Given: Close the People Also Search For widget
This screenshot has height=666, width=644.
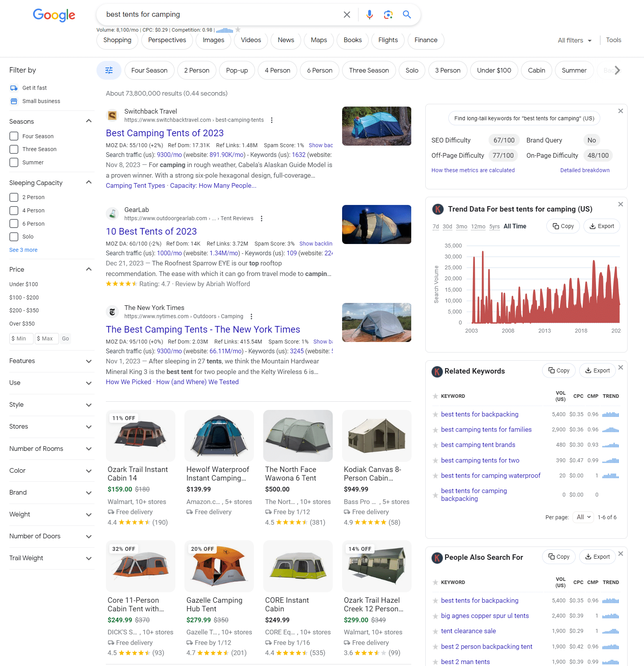Looking at the screenshot, I should click(x=621, y=554).
